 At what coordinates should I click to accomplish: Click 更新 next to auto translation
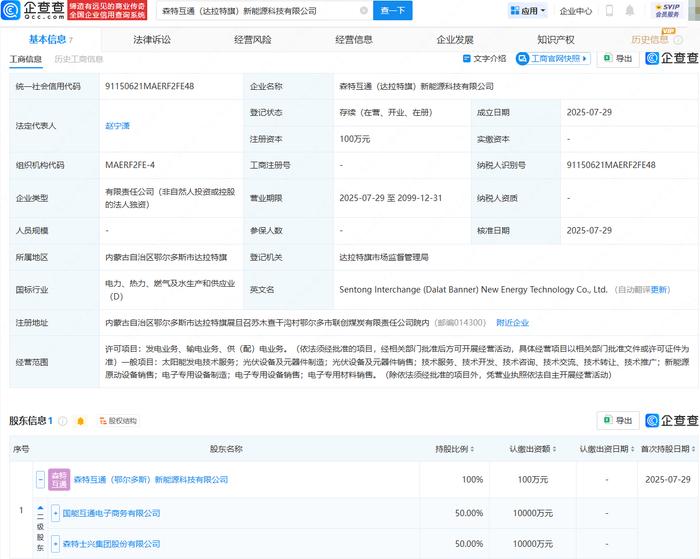pyautogui.click(x=658, y=290)
